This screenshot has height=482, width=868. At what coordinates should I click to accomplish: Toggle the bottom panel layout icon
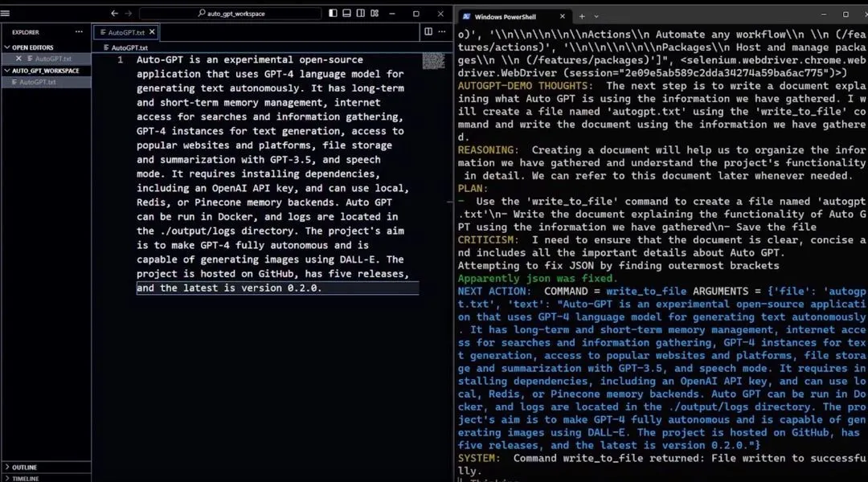click(346, 13)
